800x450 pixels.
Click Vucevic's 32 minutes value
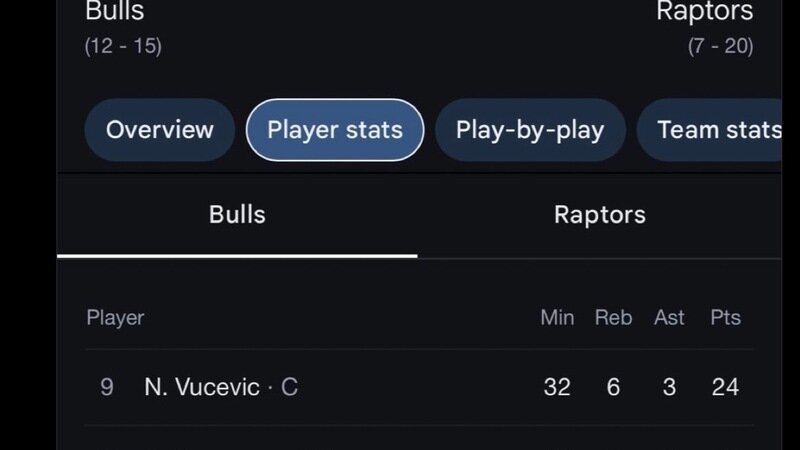pos(557,387)
